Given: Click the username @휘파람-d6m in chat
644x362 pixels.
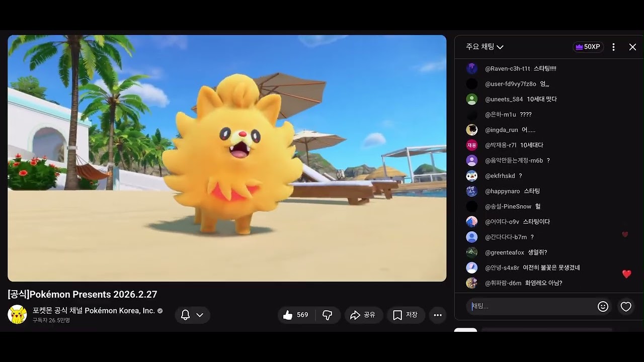Looking at the screenshot, I should pyautogui.click(x=503, y=283).
